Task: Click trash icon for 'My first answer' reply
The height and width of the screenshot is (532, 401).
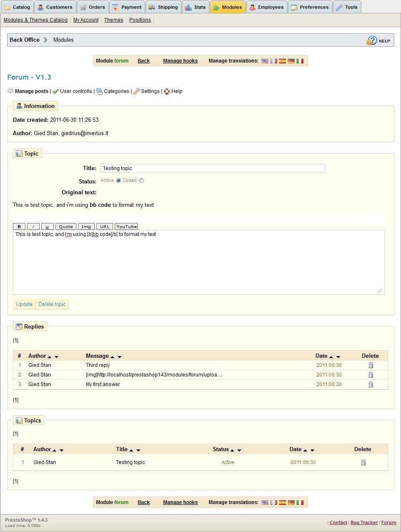Action: click(x=371, y=384)
